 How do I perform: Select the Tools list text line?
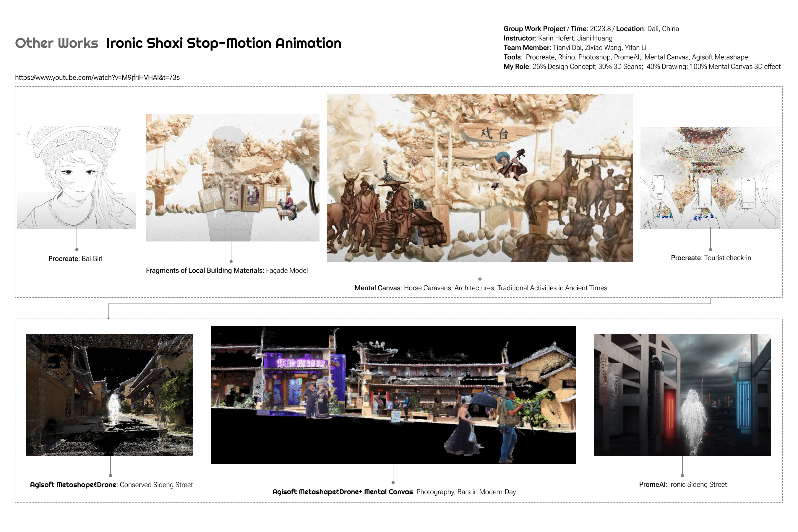click(x=626, y=57)
